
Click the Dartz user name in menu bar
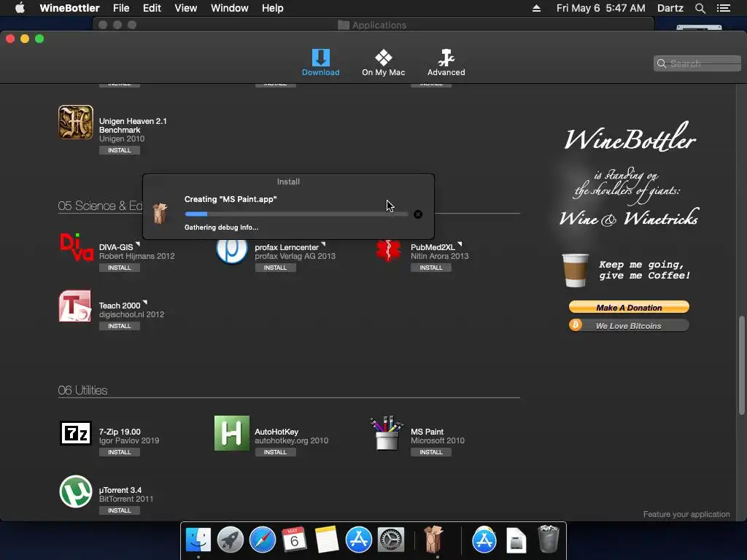click(670, 8)
